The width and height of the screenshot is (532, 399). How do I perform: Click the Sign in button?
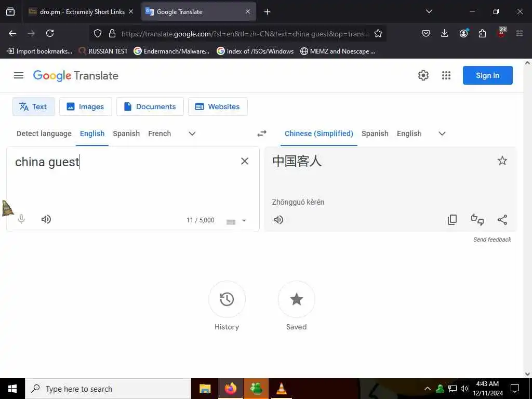click(x=487, y=75)
